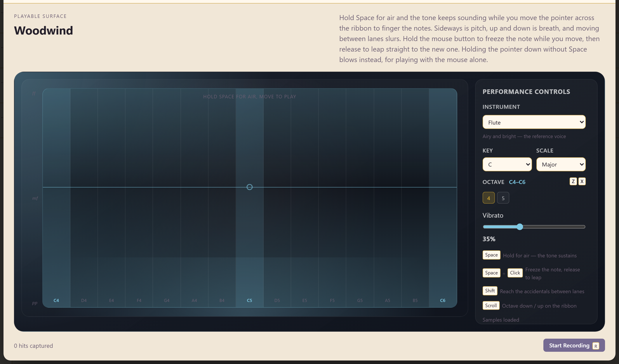Play the E5 lane on ribbon
The width and height of the screenshot is (619, 364).
click(x=305, y=198)
